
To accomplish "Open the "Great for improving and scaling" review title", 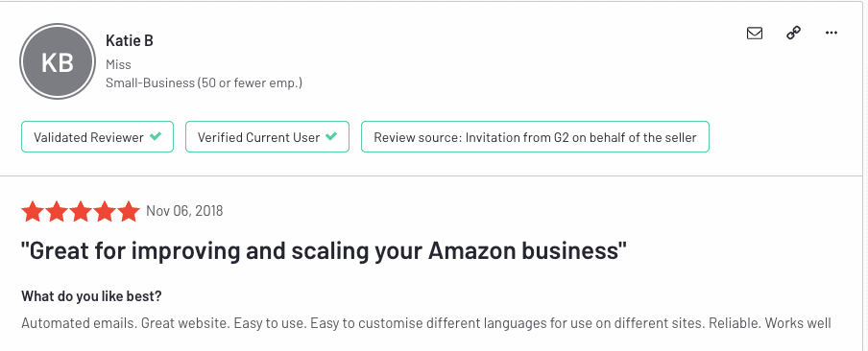I will [x=324, y=252].
